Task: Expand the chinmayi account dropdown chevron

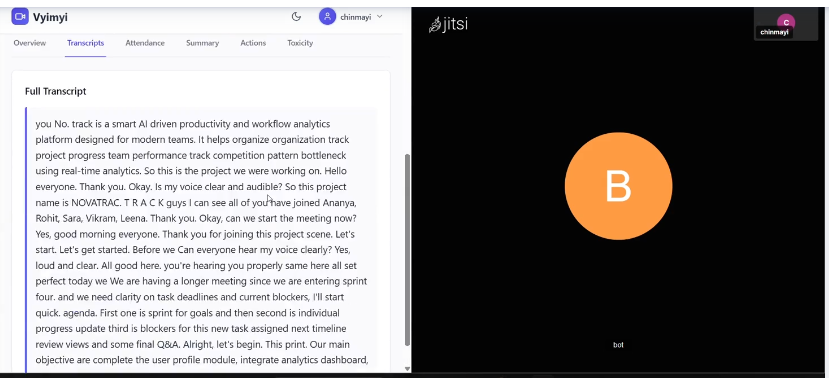Action: click(x=379, y=17)
